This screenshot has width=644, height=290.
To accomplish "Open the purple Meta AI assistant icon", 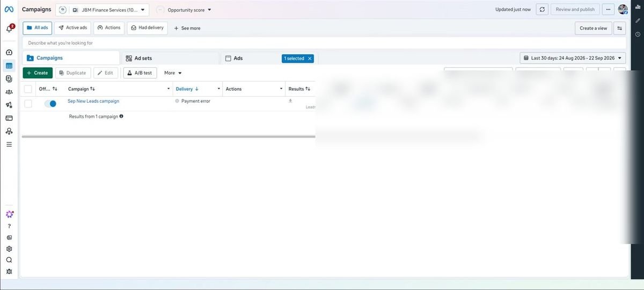I will point(9,214).
